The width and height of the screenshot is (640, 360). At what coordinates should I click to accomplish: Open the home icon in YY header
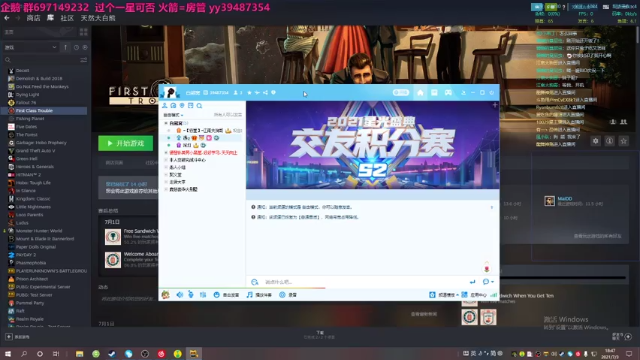[420, 93]
